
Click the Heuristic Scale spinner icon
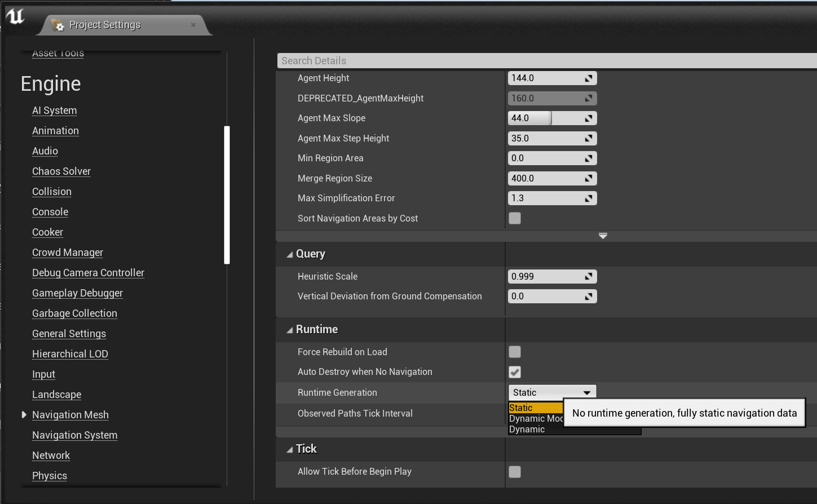click(588, 277)
